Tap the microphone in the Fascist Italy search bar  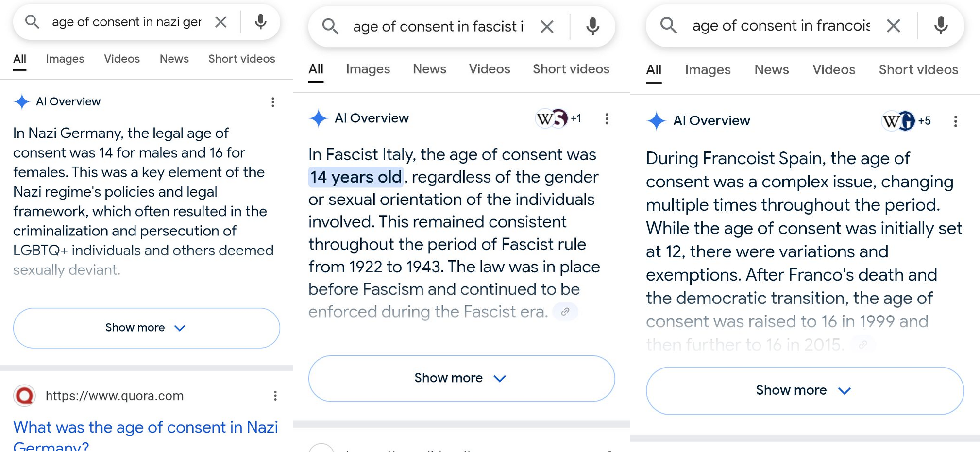592,26
